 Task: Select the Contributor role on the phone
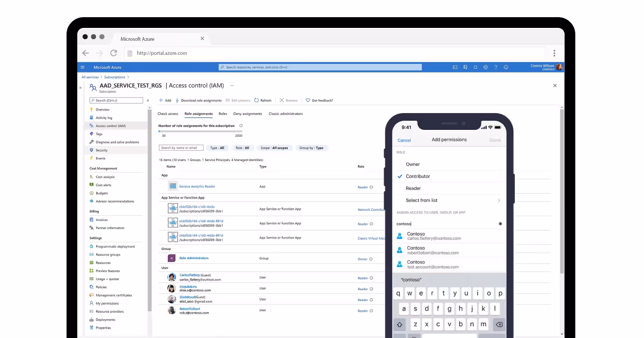450,176
